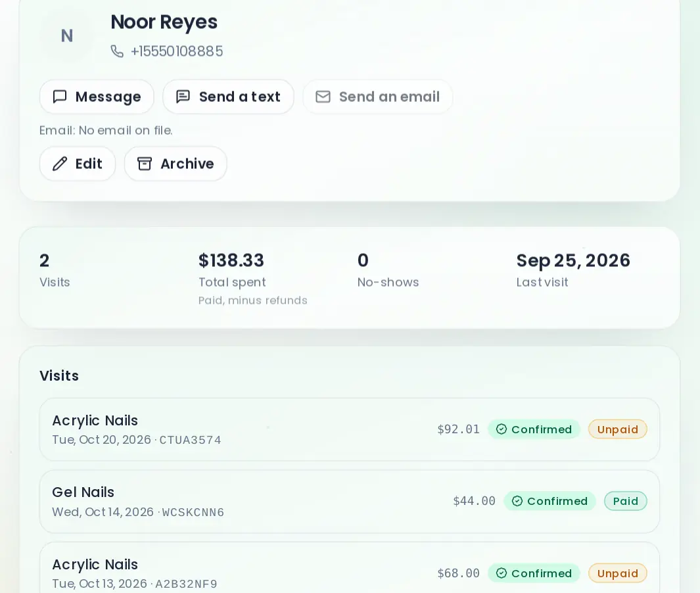Click the $44.00 price

[x=474, y=501]
